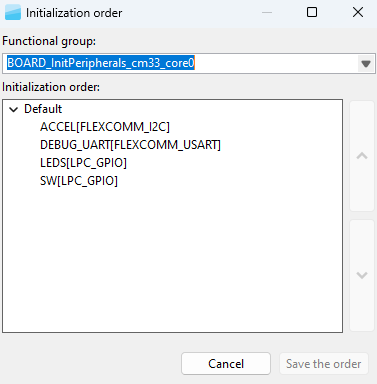Click the move-up arrow button
Screen dimensions: 377x384
pos(362,156)
